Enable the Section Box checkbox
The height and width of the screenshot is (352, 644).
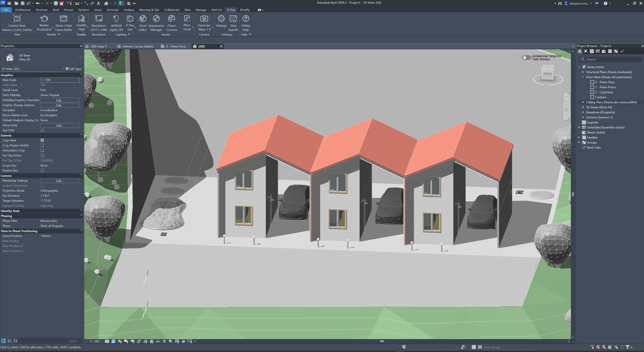42,171
